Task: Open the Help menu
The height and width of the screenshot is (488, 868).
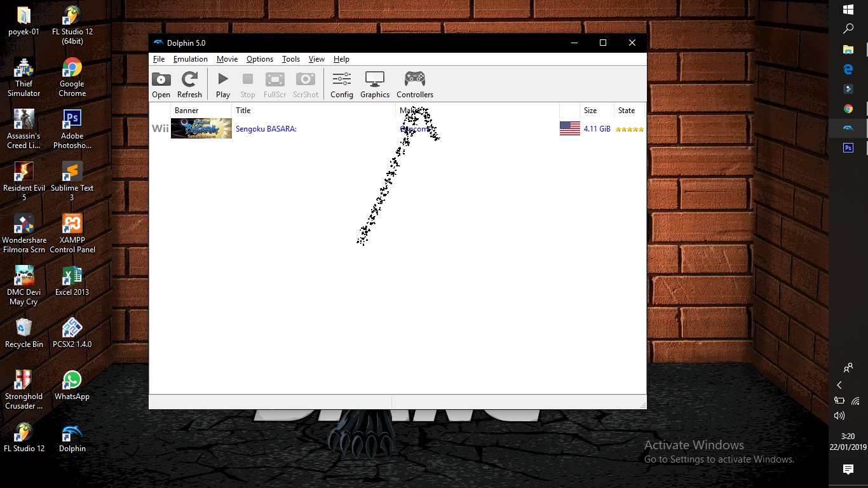Action: pos(341,59)
